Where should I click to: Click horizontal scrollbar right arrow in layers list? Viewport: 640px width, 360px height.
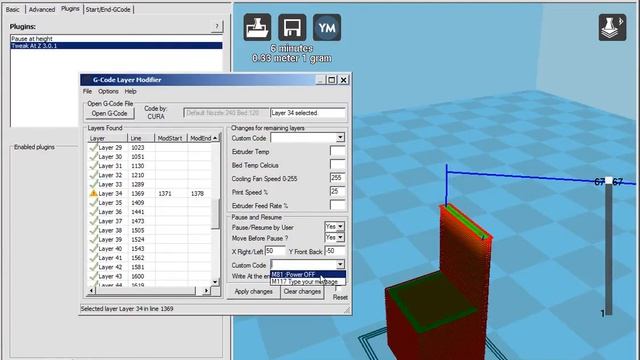pos(207,291)
